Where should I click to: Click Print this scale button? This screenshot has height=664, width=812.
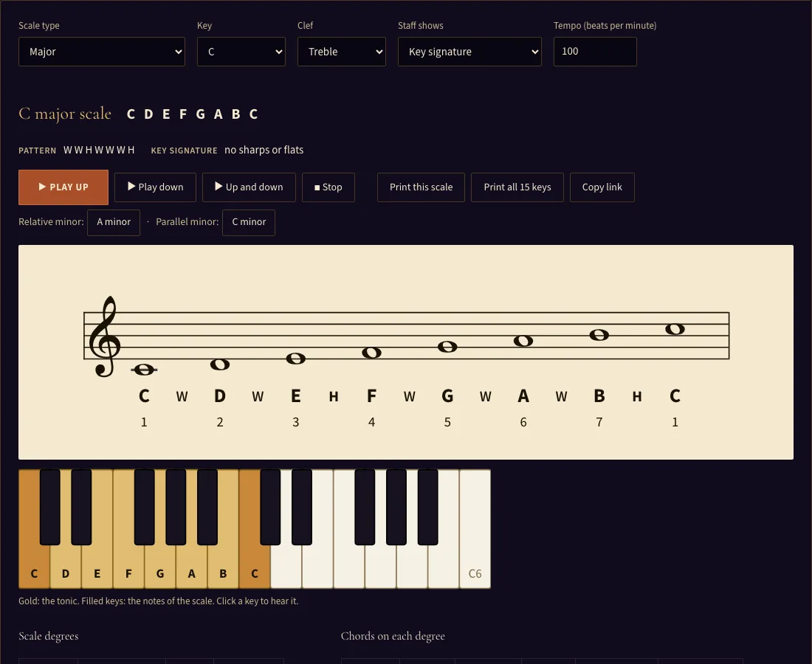421,187
